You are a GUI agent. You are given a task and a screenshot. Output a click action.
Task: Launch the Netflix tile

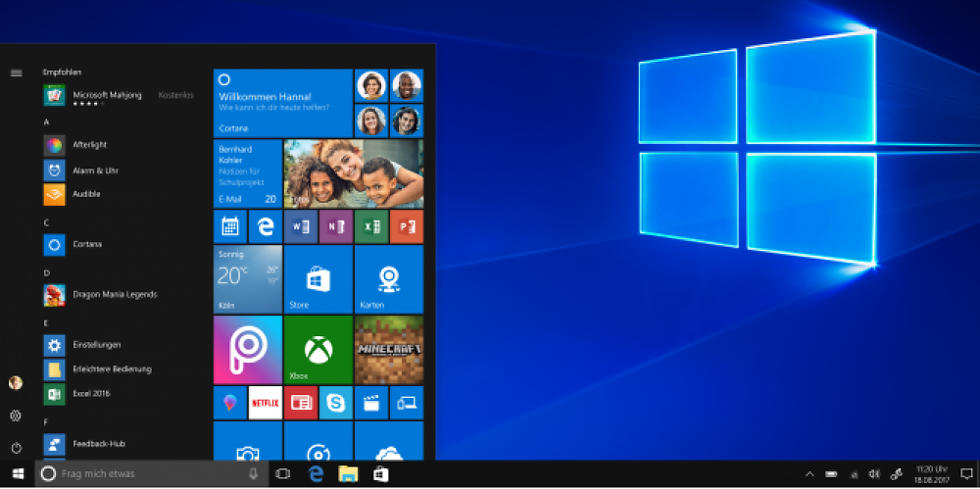266,403
